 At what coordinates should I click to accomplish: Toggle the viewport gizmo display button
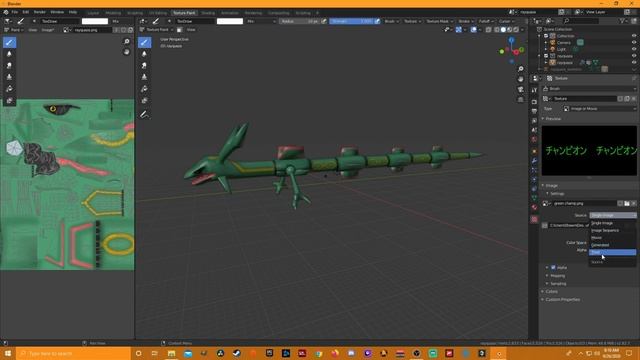point(459,29)
